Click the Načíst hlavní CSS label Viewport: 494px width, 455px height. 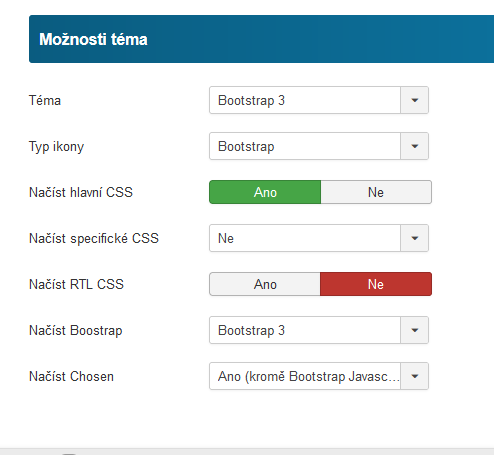pyautogui.click(x=81, y=192)
